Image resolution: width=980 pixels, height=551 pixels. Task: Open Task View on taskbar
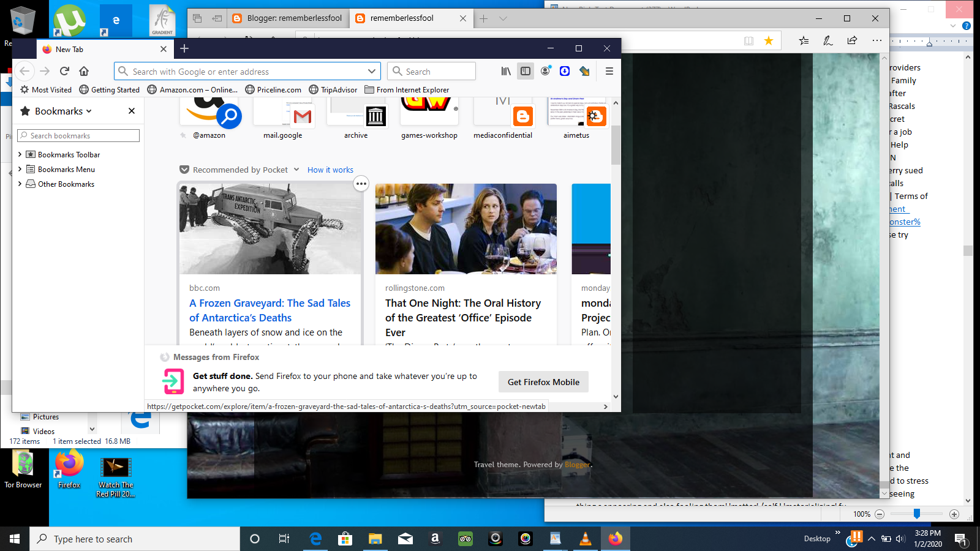coord(284,539)
